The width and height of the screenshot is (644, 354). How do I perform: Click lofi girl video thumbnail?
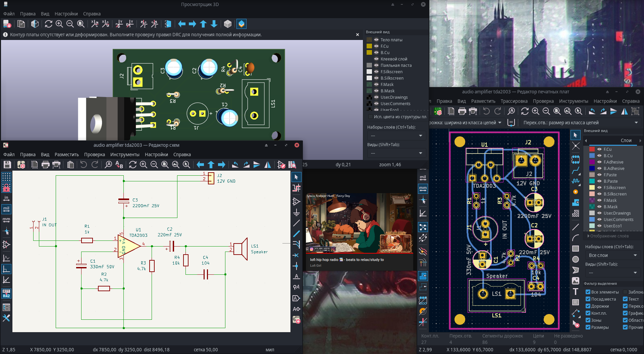coord(360,223)
